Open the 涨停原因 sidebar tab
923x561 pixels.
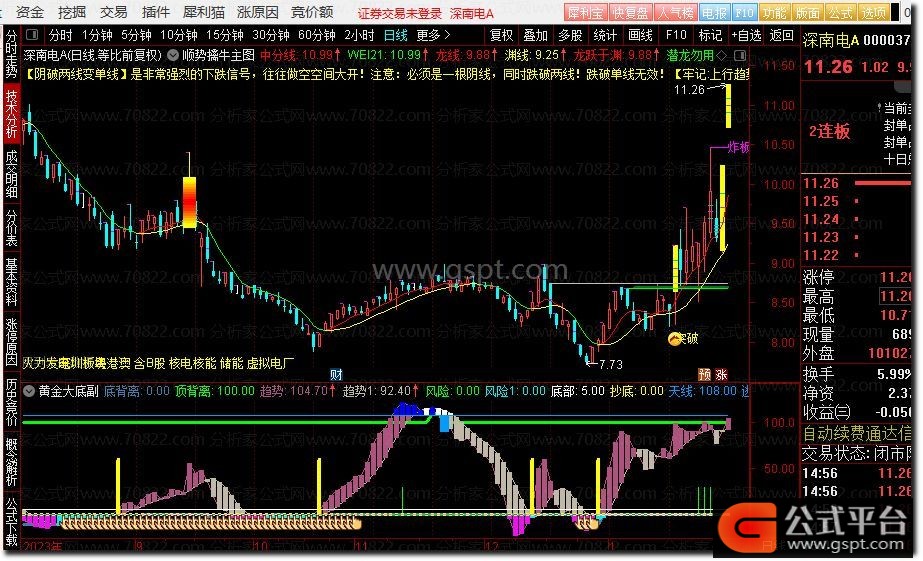click(x=11, y=341)
